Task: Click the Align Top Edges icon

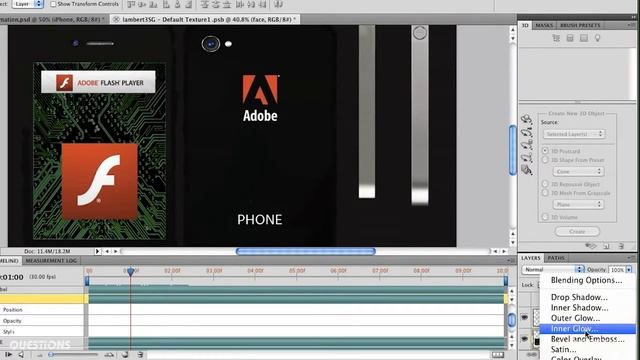Action: [131, 4]
